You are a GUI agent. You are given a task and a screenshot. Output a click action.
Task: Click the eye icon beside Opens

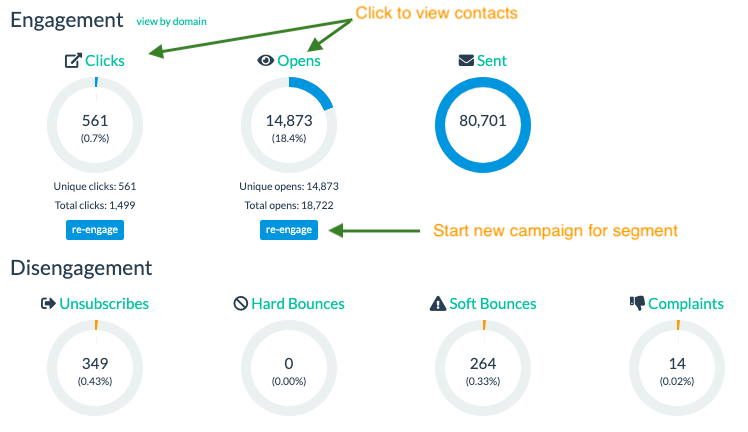(265, 61)
